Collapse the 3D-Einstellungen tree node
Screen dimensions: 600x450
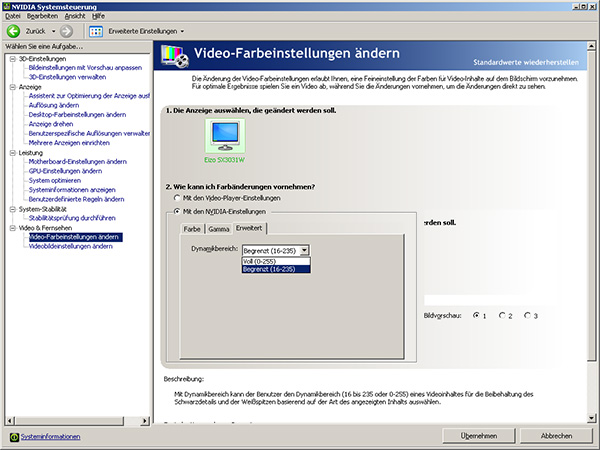[x=11, y=58]
